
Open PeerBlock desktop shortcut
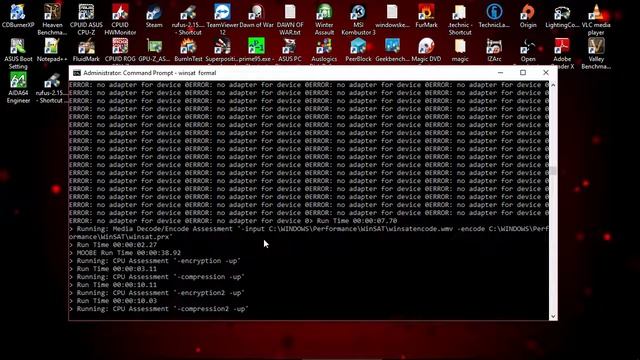click(x=358, y=51)
